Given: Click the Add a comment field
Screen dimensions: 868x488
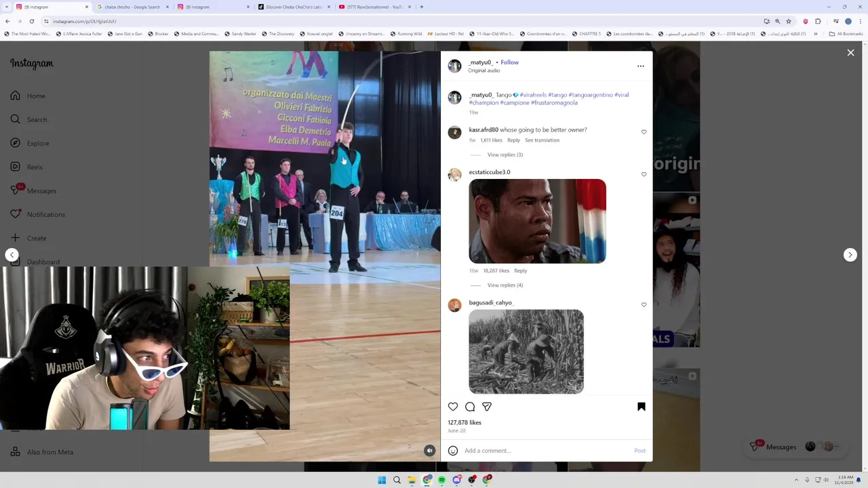Looking at the screenshot, I should (x=546, y=451).
